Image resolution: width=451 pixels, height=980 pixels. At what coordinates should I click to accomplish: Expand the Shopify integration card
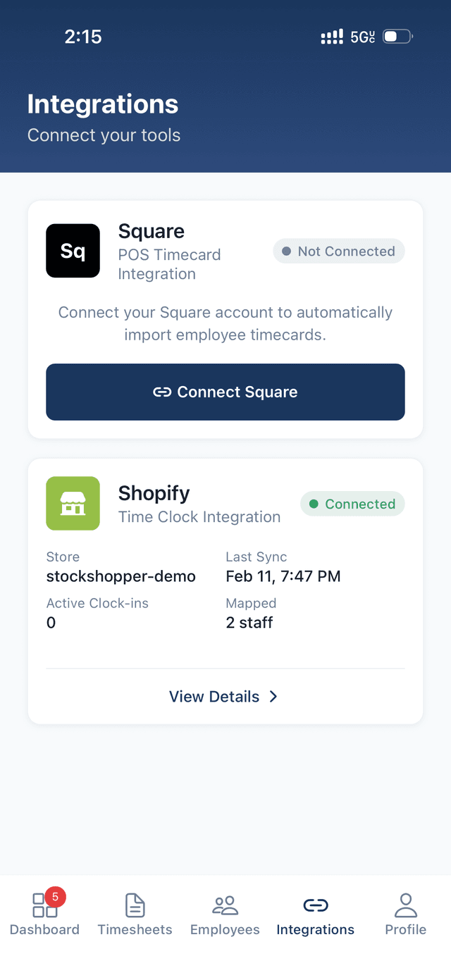click(225, 590)
